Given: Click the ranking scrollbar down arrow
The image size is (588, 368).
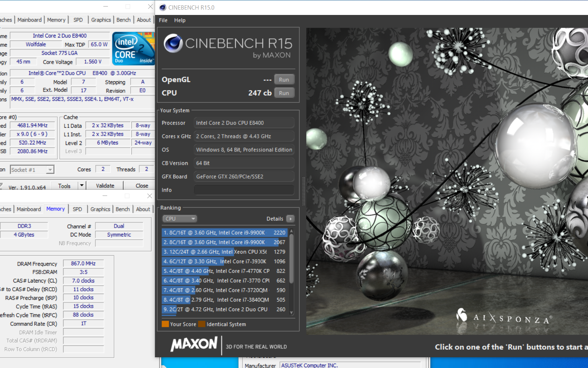Looking at the screenshot, I should 291,313.
